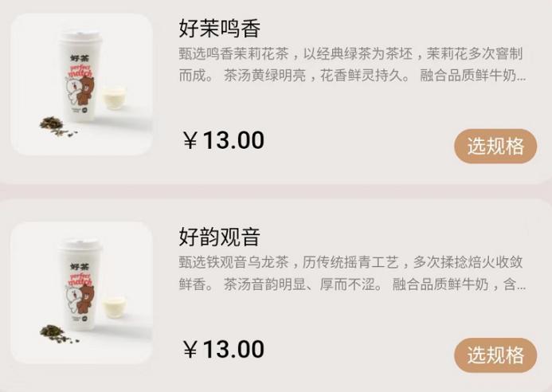Image resolution: width=552 pixels, height=392 pixels.
Task: Click the tea leaves in 好茉鸣香 image
Action: 57,127
